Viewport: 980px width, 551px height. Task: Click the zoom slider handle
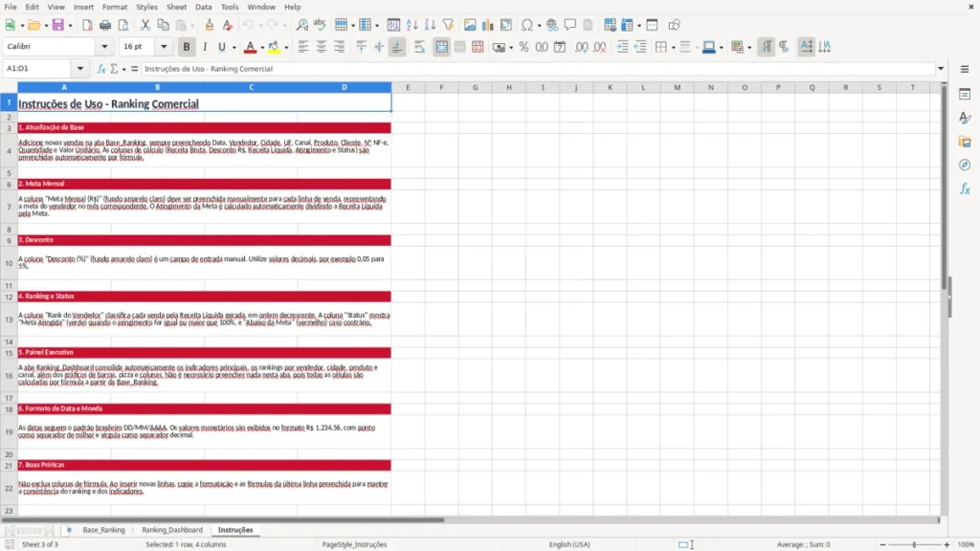click(914, 544)
